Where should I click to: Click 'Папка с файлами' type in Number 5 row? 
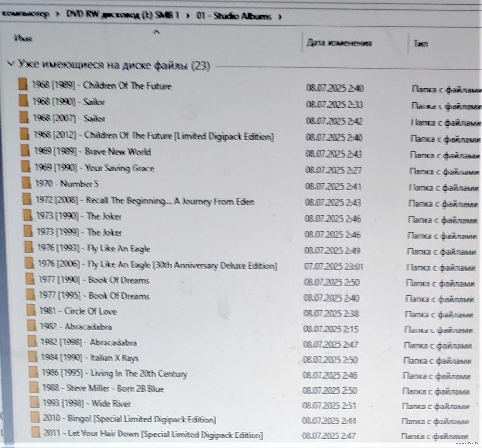(443, 187)
